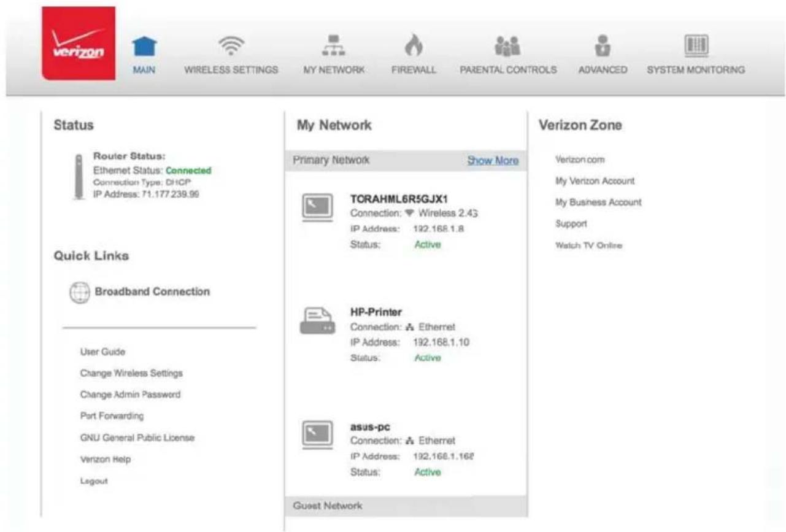Open the Broadband Connection quick link
The image size is (786, 532).
click(152, 292)
